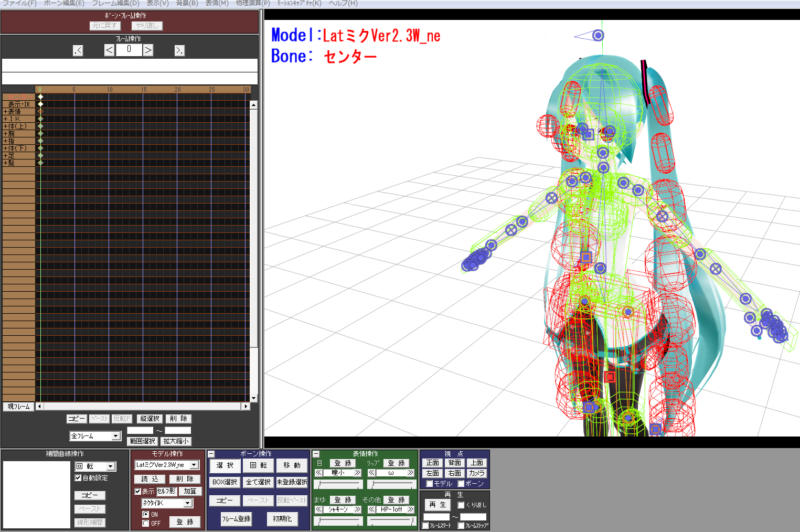Step forward one frame with > button
Screen dimensions: 800x532
point(148,50)
